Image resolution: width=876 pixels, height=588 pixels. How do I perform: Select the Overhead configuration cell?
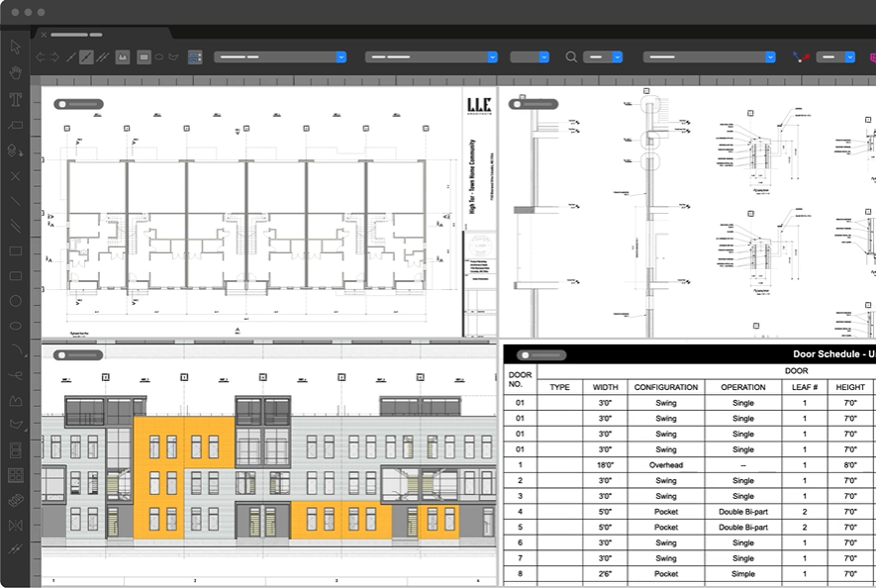[x=666, y=465]
